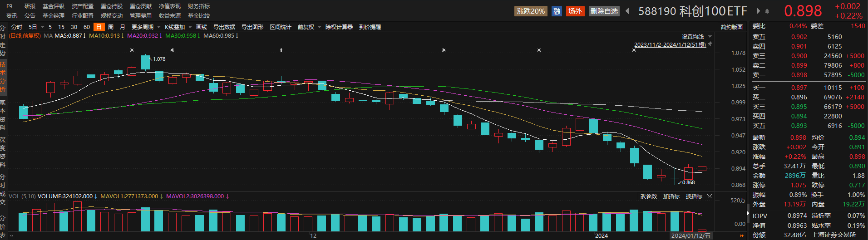Click the red 场外 badge
The height and width of the screenshot is (240, 868).
[x=575, y=11]
